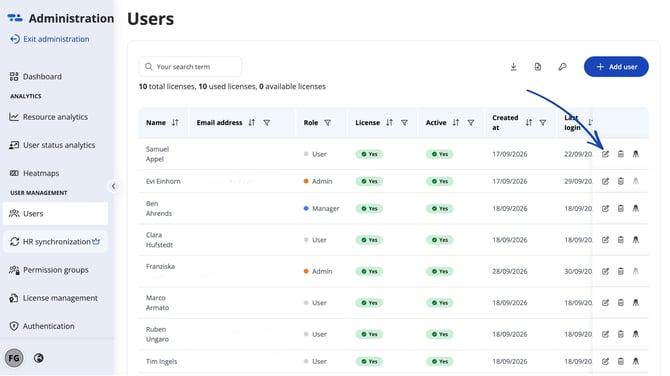
Task: Click the Add user button
Action: coord(616,67)
